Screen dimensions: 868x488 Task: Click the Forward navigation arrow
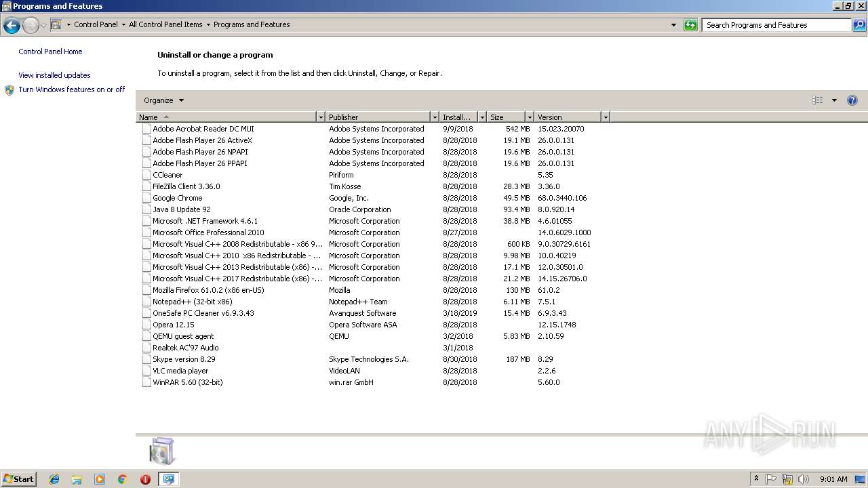[x=31, y=26]
